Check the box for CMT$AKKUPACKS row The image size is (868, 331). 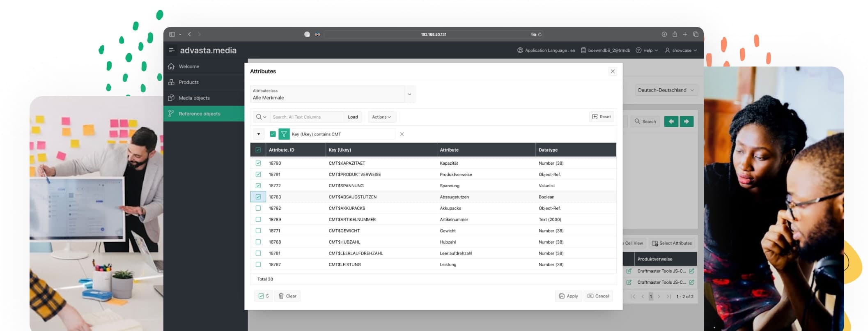point(258,208)
